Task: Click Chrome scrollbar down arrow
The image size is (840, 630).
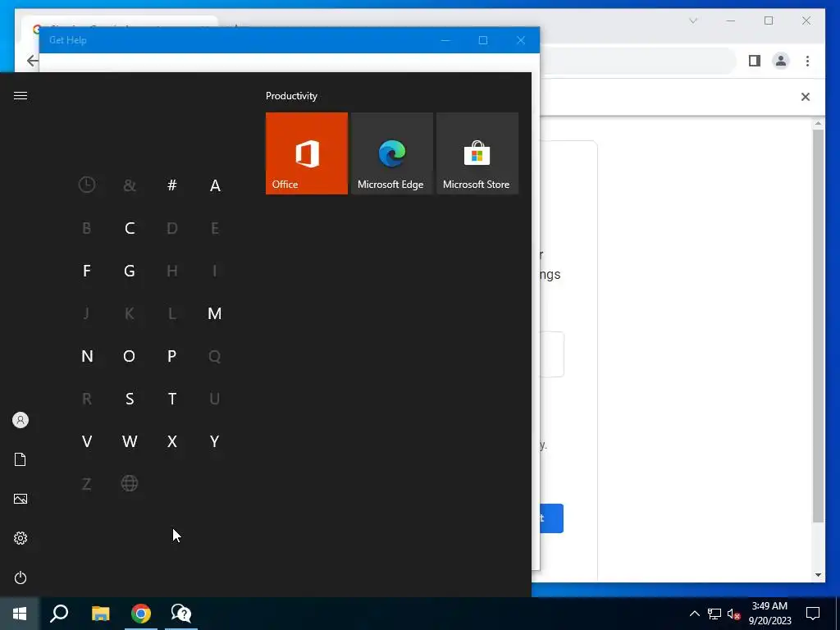Action: pos(818,575)
